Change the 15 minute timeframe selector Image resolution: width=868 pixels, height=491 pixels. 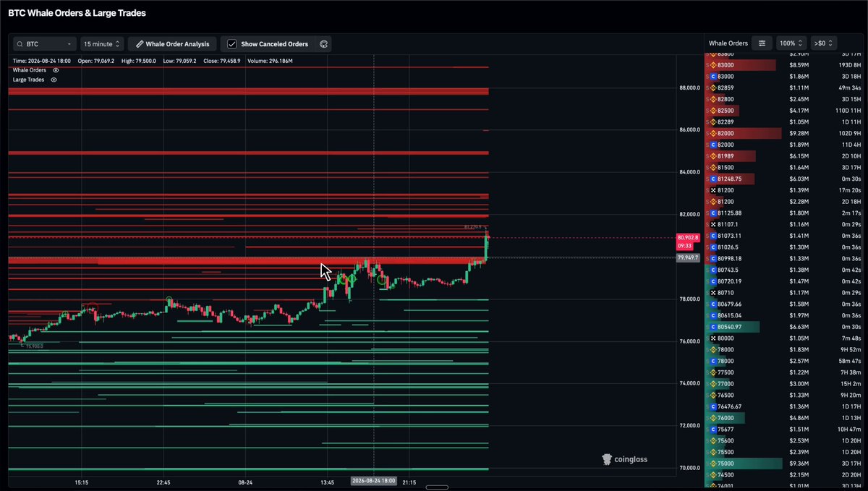tap(102, 44)
